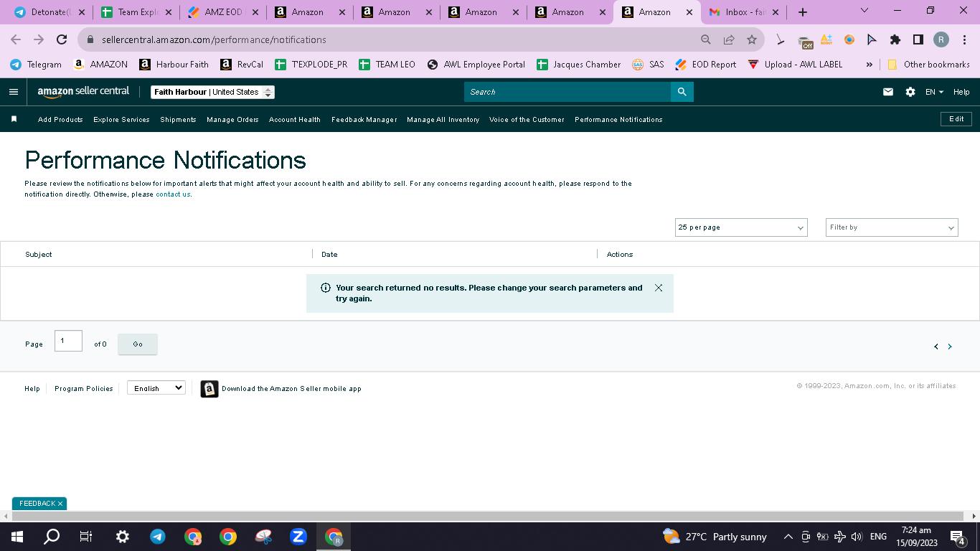Open the English language selector in footer
This screenshot has height=551, width=980.
coord(156,388)
